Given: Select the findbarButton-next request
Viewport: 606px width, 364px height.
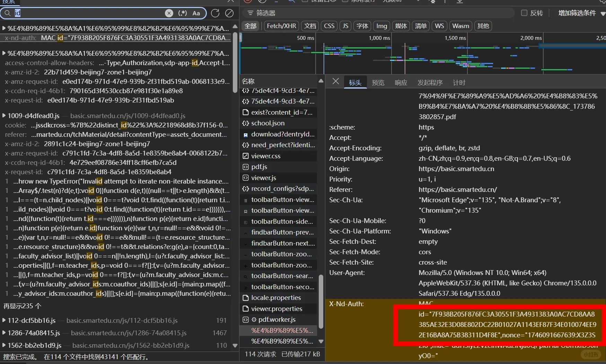Looking at the screenshot, I should pos(279,243).
